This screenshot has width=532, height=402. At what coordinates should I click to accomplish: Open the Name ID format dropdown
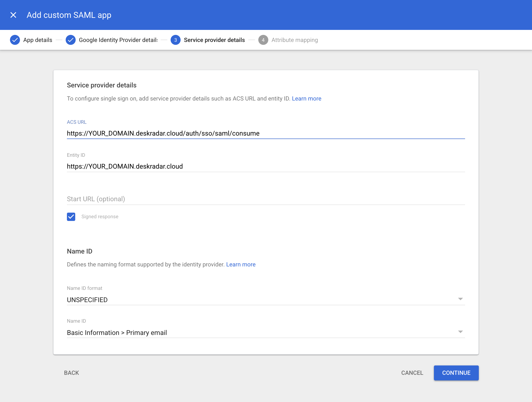pyautogui.click(x=266, y=300)
